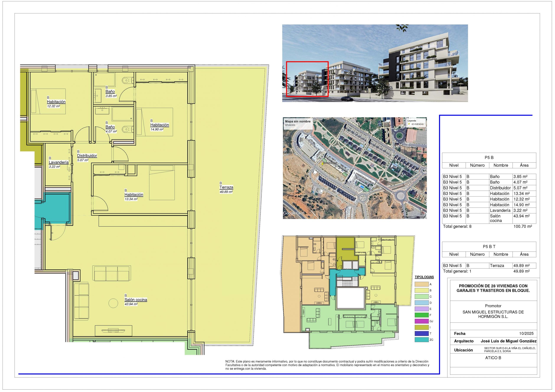Viewport: 555px width, 392px height.
Task: Select the Distribuidor room label
Action: (87, 156)
